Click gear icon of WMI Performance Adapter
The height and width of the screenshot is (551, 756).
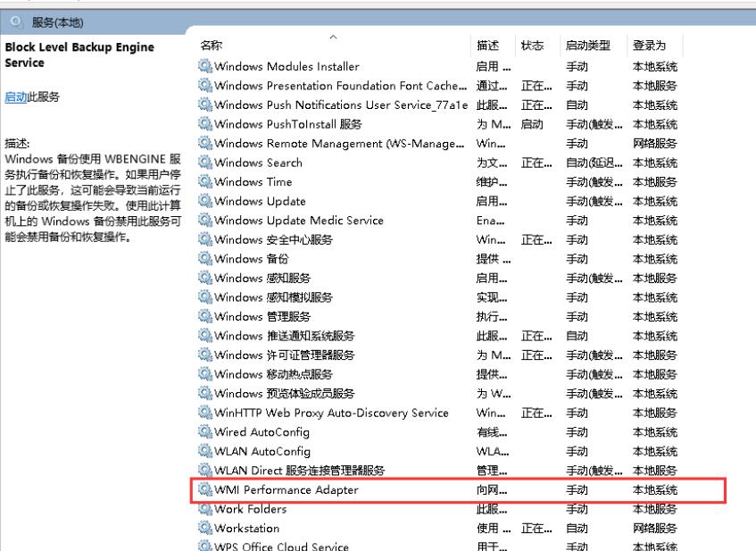click(x=205, y=489)
